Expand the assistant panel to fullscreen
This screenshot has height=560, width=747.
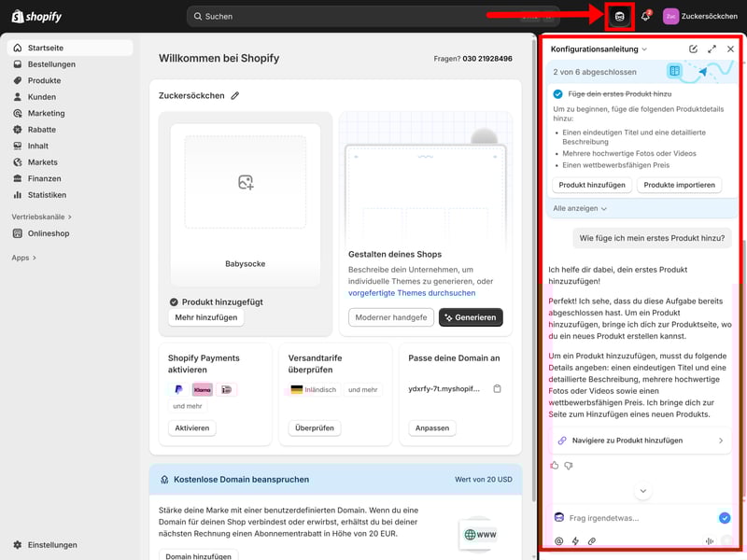(x=712, y=49)
